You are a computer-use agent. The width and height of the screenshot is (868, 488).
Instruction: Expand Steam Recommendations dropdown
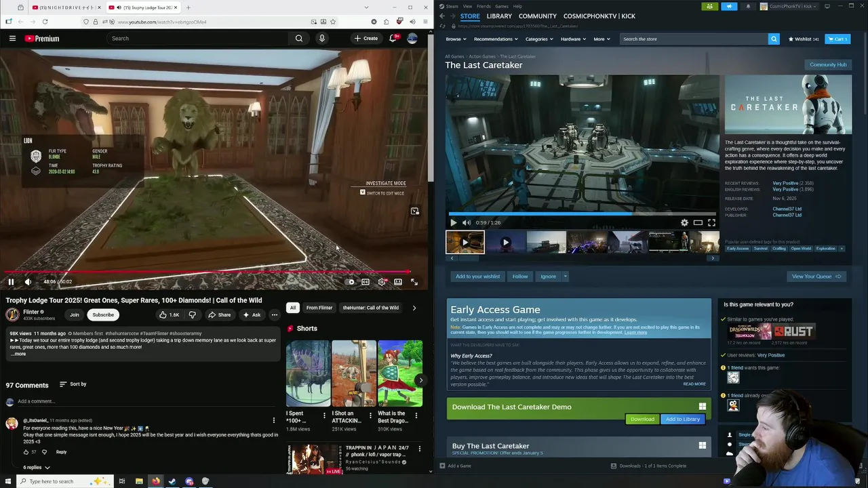tap(495, 39)
